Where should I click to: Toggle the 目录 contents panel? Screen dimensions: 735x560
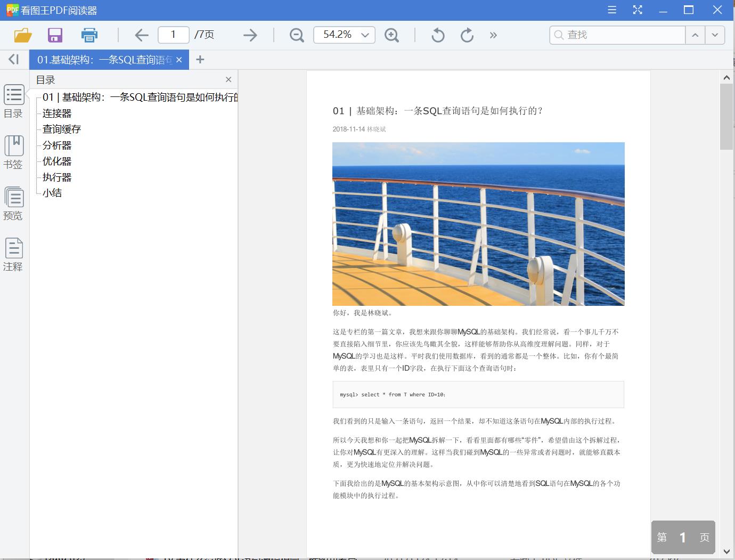point(13,100)
